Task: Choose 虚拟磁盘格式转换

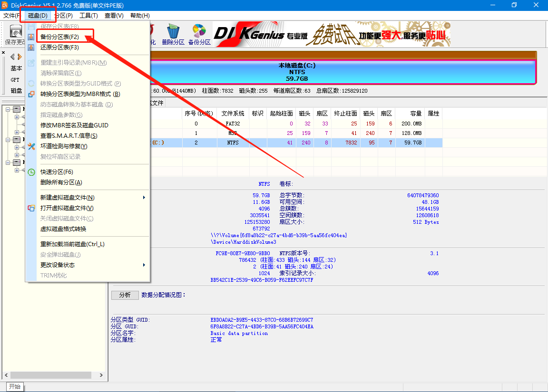Action: (x=63, y=229)
